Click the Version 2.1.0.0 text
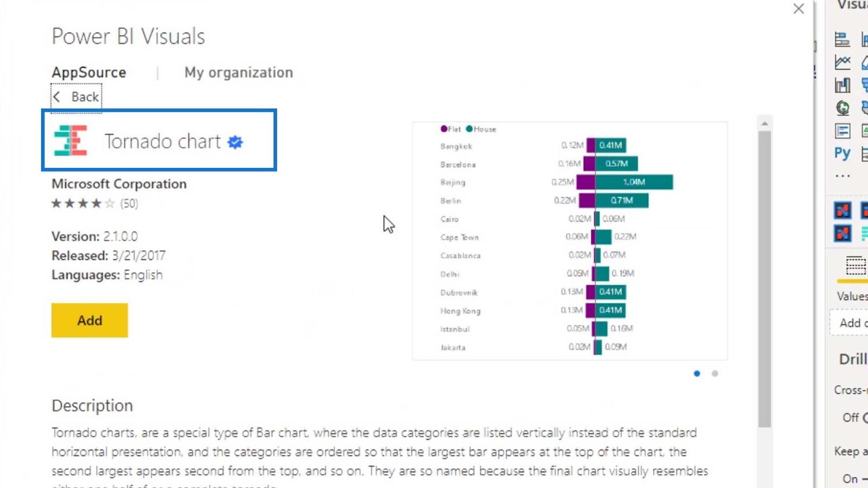 (x=94, y=236)
